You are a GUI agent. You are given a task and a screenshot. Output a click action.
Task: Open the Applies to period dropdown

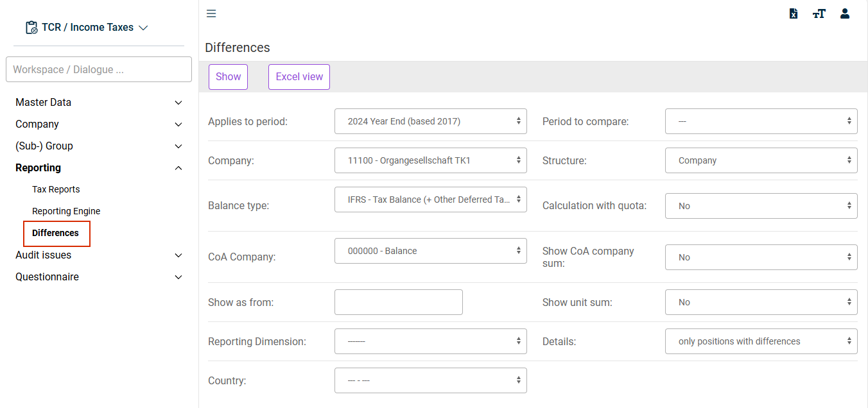[431, 121]
